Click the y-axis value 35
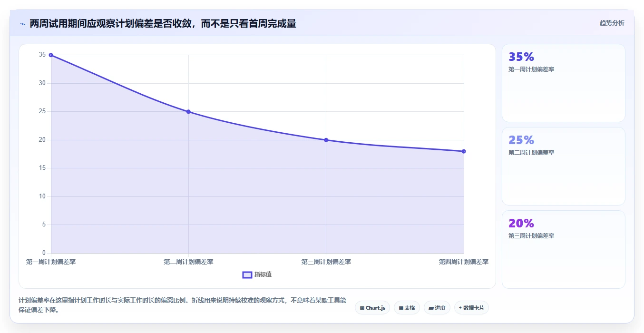The height and width of the screenshot is (333, 644). pyautogui.click(x=42, y=55)
